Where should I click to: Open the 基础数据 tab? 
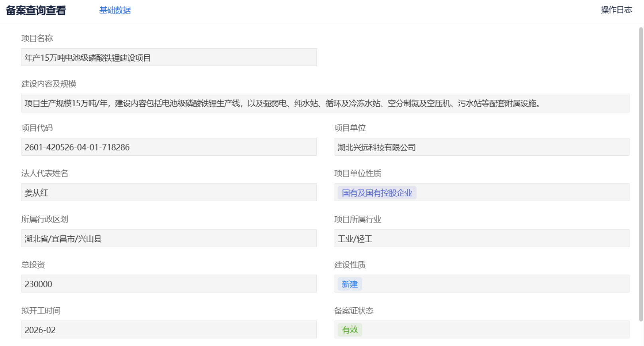click(x=115, y=10)
